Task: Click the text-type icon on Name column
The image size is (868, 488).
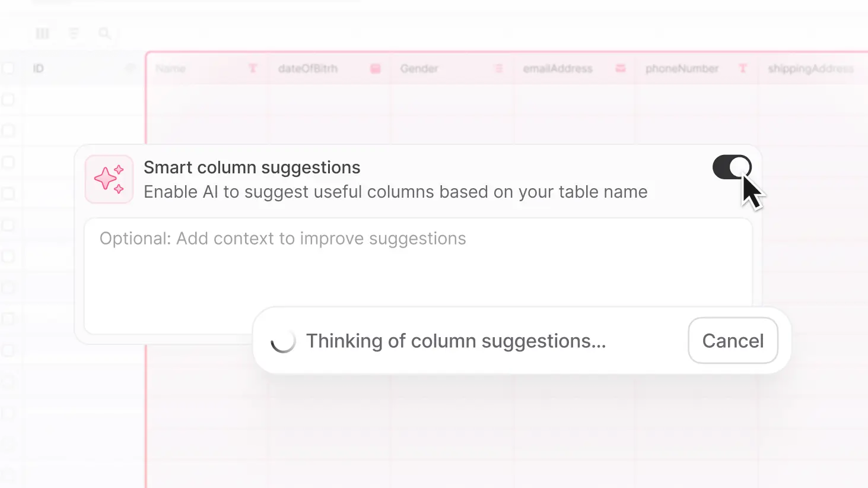Action: [x=253, y=68]
